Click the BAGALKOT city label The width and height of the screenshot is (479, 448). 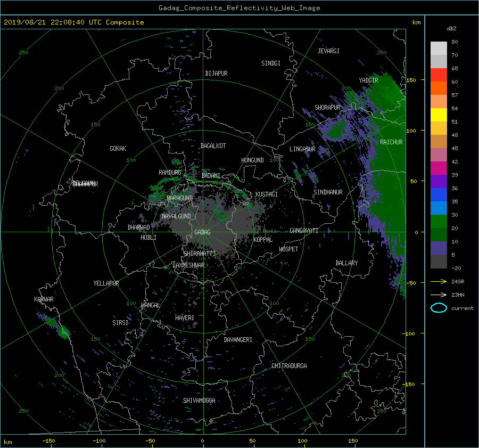[x=213, y=146]
